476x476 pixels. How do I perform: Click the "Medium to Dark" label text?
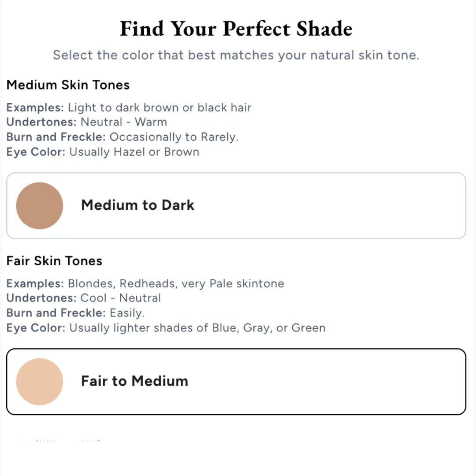pos(138,205)
